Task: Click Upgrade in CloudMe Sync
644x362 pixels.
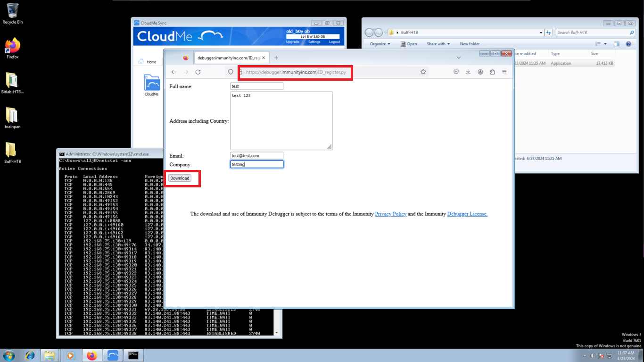Action: coord(292,42)
